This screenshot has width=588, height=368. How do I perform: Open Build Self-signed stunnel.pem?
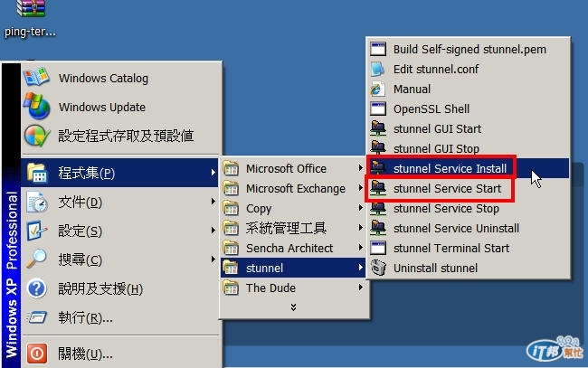[x=468, y=49]
